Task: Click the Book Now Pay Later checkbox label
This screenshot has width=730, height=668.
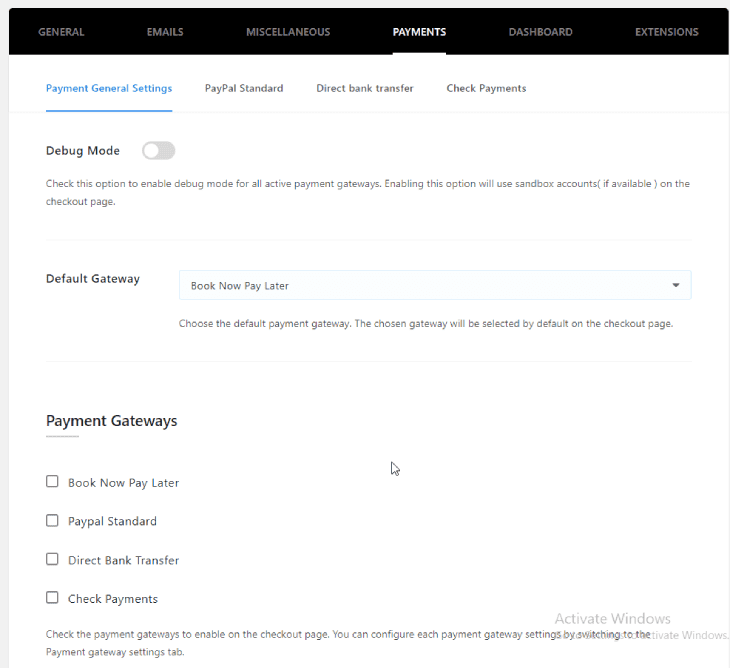Action: click(x=123, y=483)
